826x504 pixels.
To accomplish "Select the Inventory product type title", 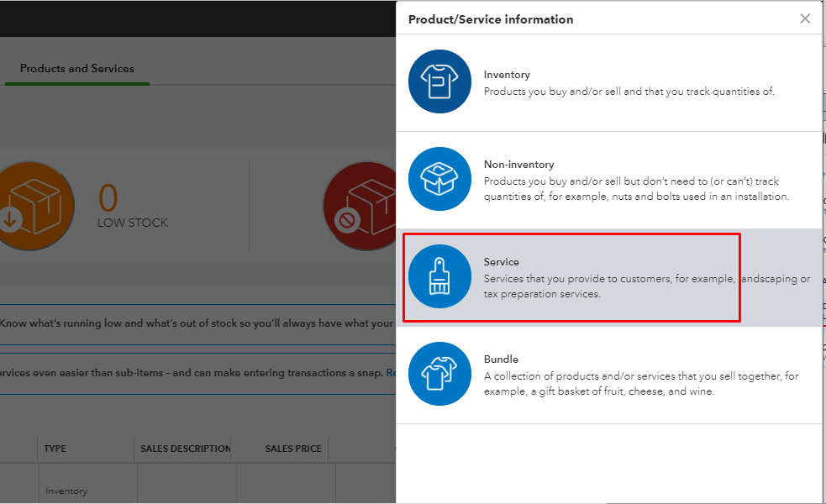I will (x=507, y=75).
